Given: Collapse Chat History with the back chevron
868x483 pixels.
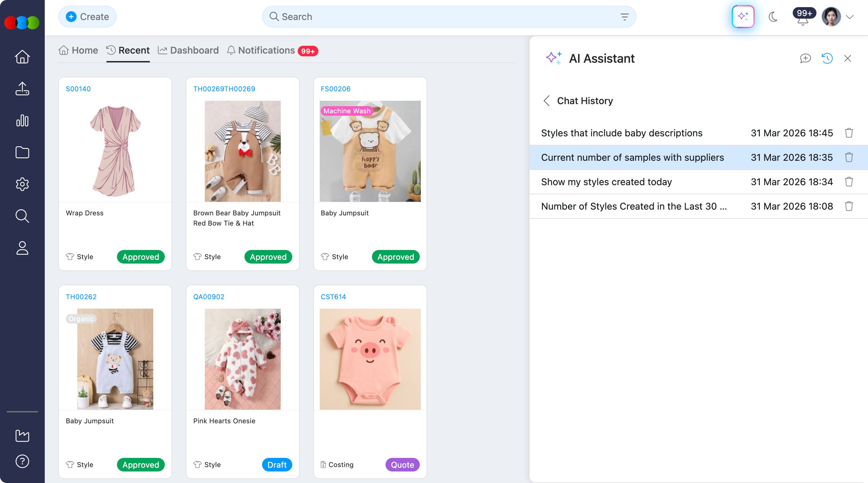Looking at the screenshot, I should 546,101.
